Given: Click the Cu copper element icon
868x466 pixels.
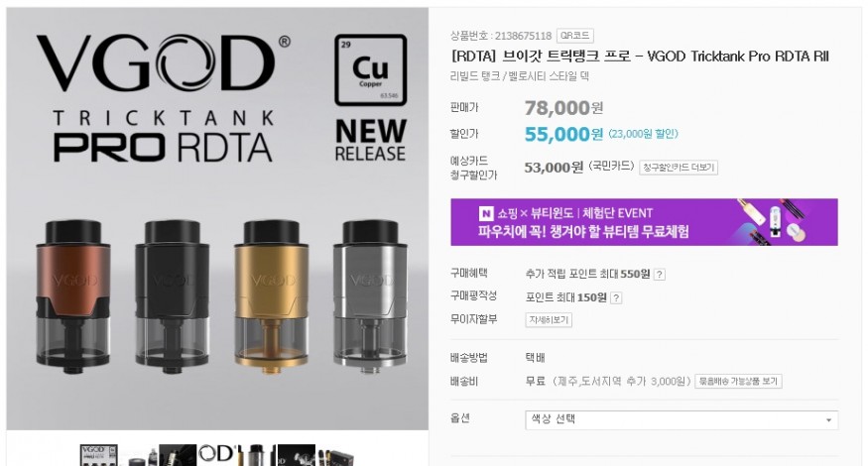Looking at the screenshot, I should point(370,69).
